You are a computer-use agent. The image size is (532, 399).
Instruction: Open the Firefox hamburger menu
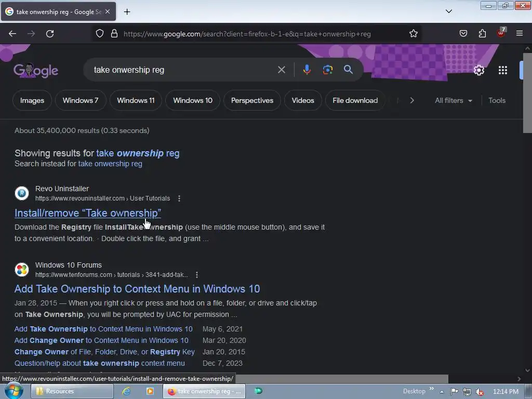[x=520, y=34]
